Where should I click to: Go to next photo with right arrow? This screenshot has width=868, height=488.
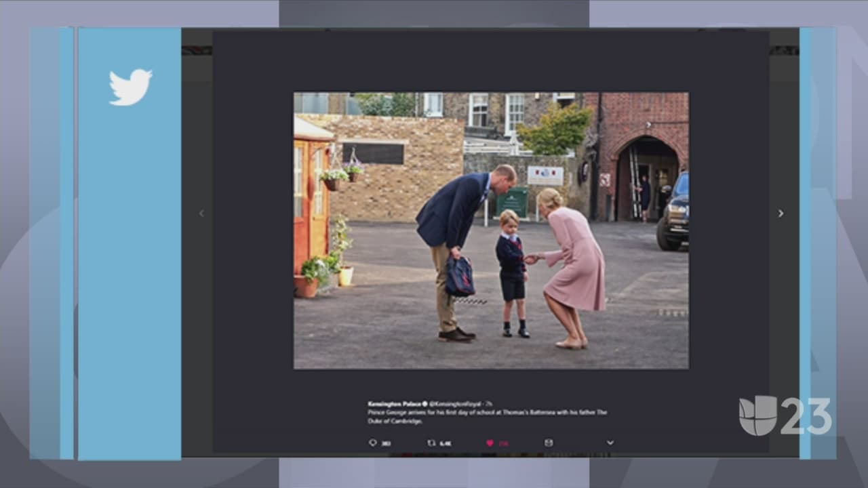pyautogui.click(x=781, y=213)
